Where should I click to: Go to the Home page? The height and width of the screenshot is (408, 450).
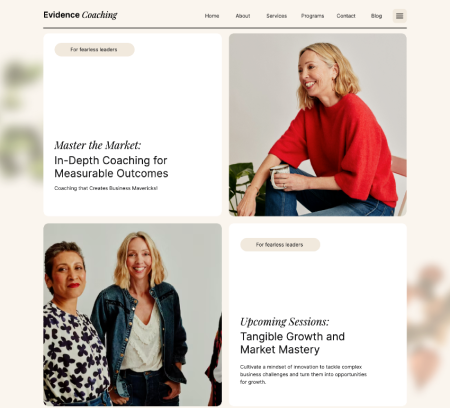pos(212,16)
